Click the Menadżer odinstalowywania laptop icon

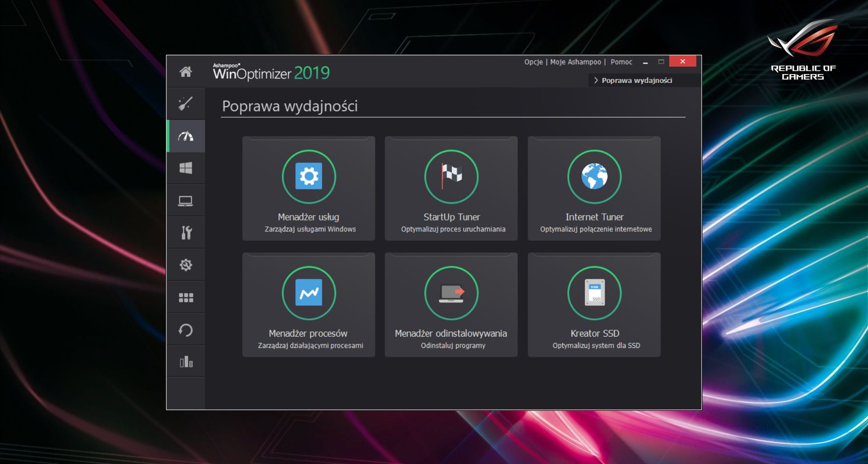(x=452, y=293)
